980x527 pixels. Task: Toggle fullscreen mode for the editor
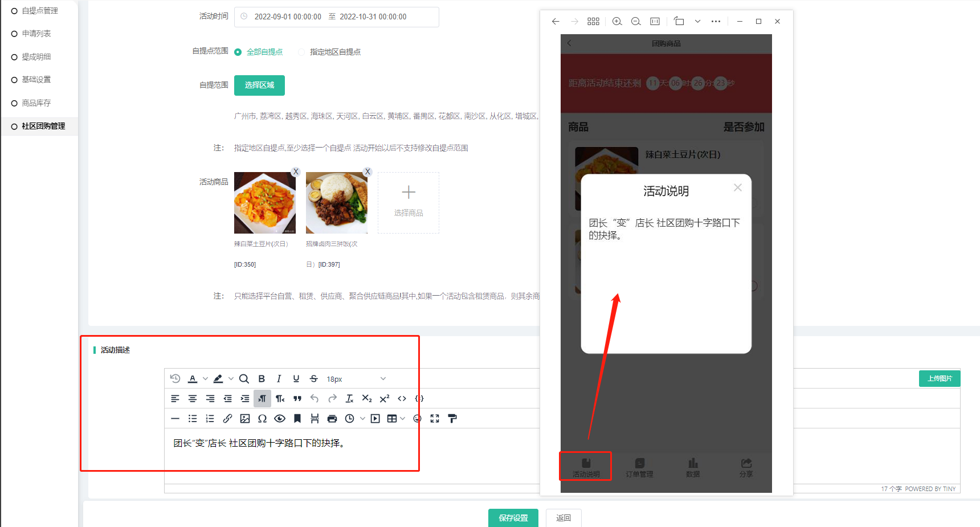point(435,419)
